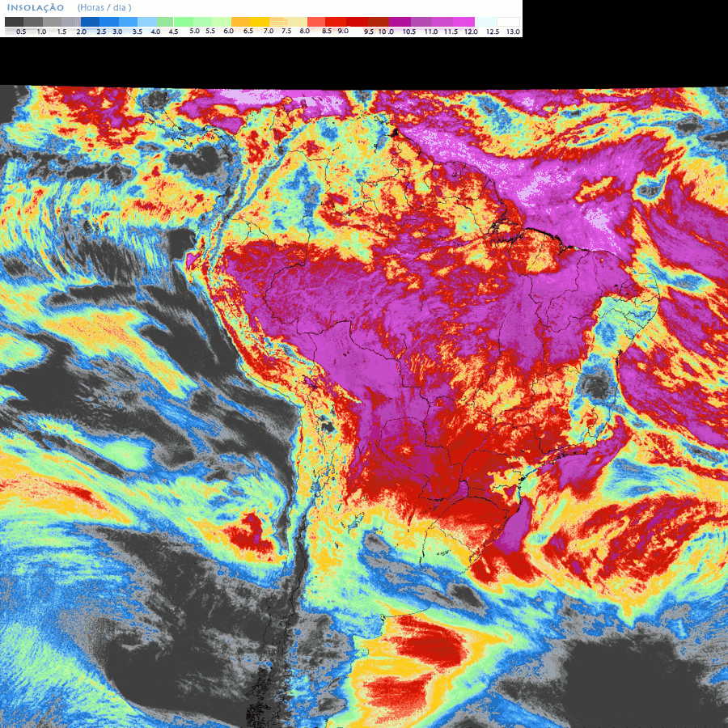Select the '10.0' scale label

[x=387, y=32]
